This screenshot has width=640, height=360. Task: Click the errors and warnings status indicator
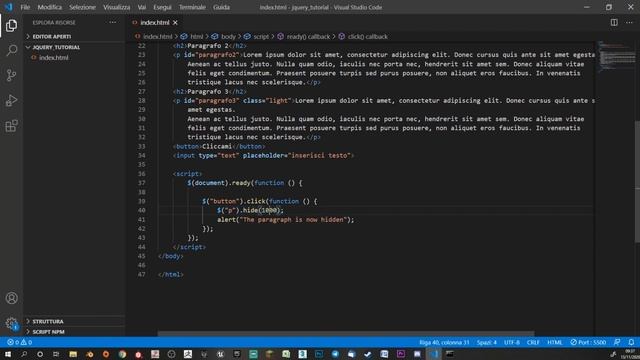(x=20, y=342)
